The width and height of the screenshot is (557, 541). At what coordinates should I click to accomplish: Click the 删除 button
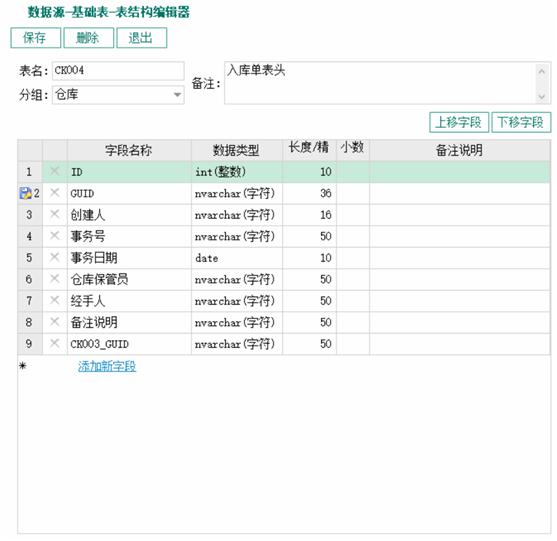click(88, 38)
